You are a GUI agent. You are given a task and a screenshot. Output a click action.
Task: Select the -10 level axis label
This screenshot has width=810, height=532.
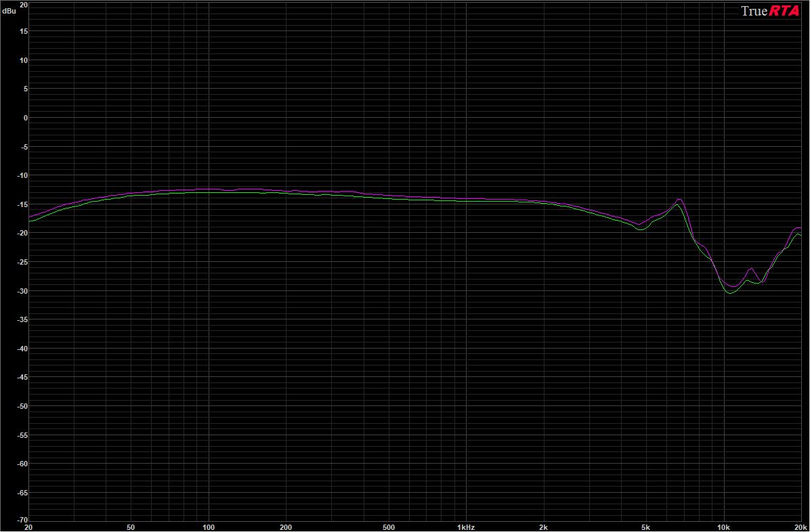22,175
